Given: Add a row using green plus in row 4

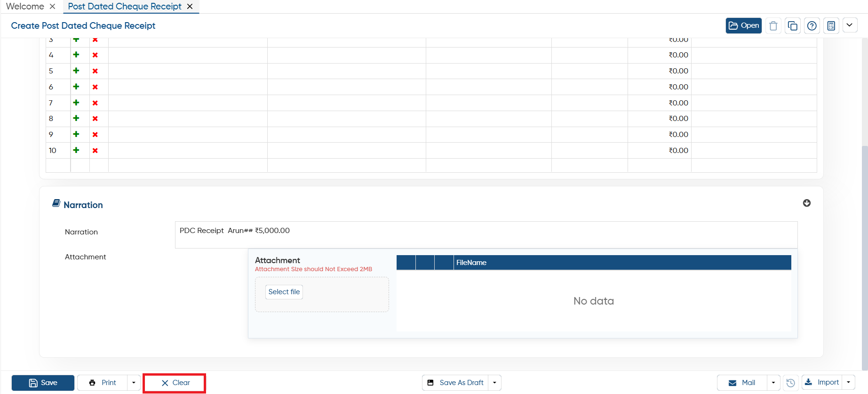Looking at the screenshot, I should (x=76, y=55).
